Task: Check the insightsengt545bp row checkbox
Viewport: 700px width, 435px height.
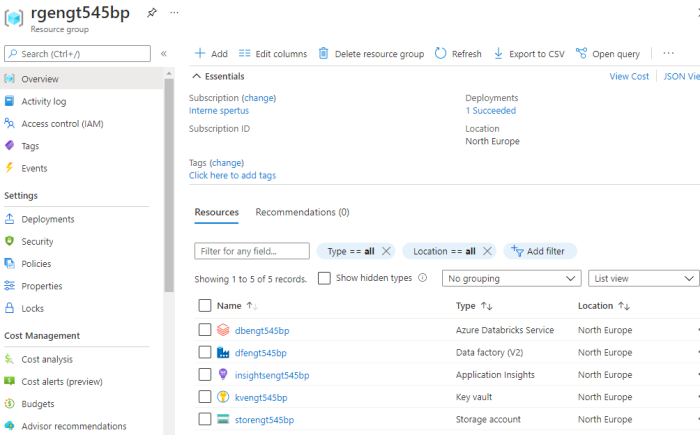Action: coord(204,374)
